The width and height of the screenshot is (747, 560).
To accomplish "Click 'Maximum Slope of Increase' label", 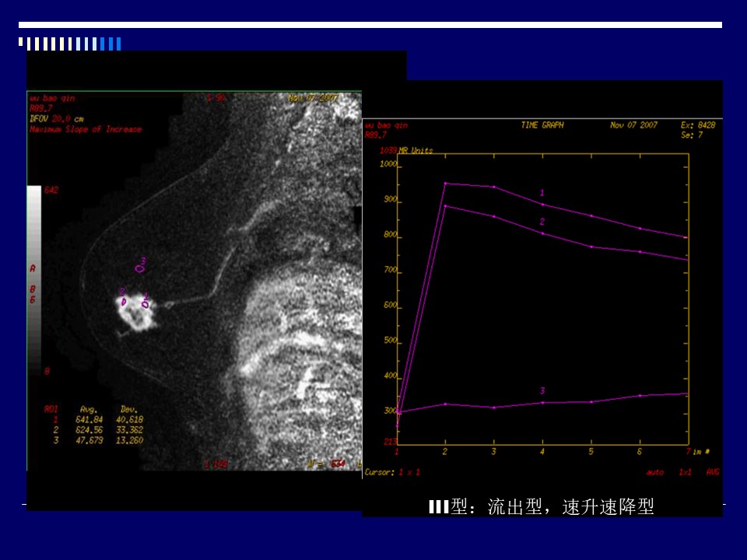I will (x=86, y=129).
